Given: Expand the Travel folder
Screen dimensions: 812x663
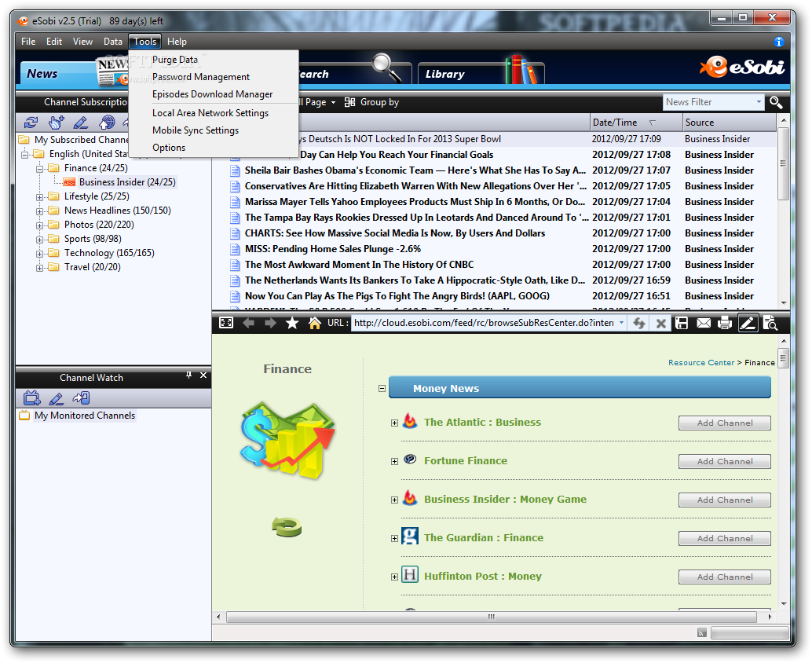Looking at the screenshot, I should [x=39, y=268].
